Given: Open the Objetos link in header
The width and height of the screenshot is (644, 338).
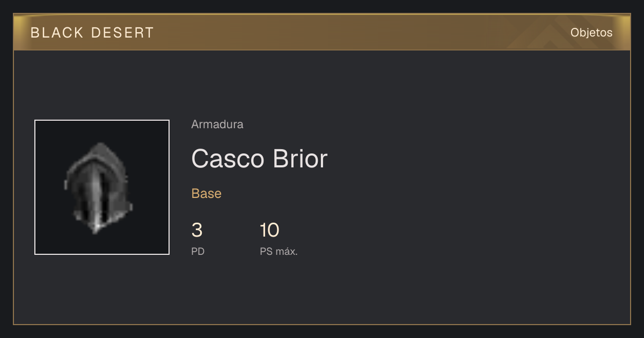Looking at the screenshot, I should tap(591, 33).
